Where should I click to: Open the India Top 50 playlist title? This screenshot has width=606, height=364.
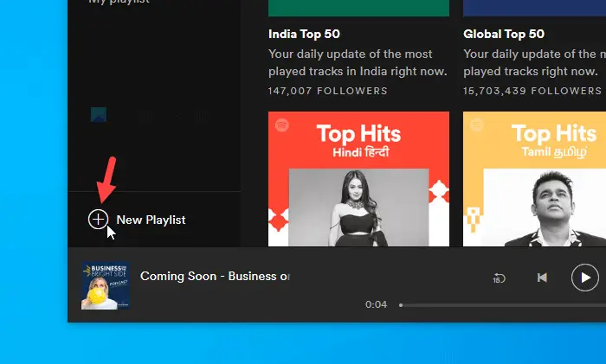pos(304,34)
